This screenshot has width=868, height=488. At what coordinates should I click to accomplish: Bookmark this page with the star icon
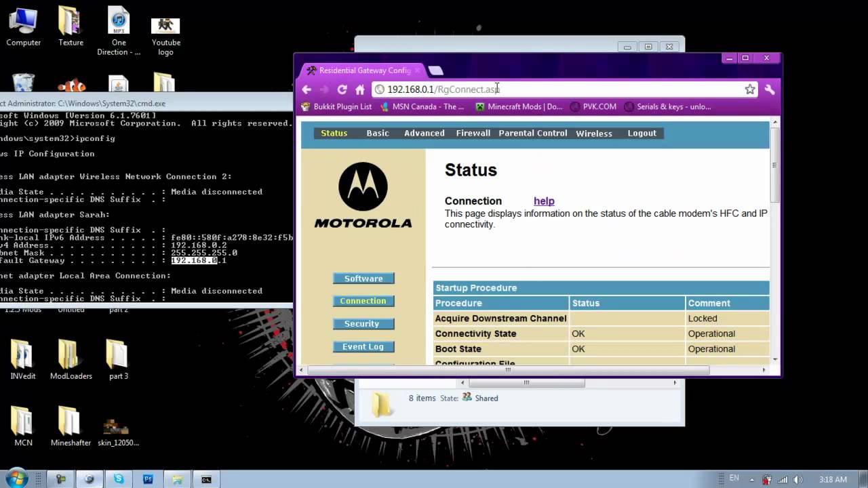point(750,89)
